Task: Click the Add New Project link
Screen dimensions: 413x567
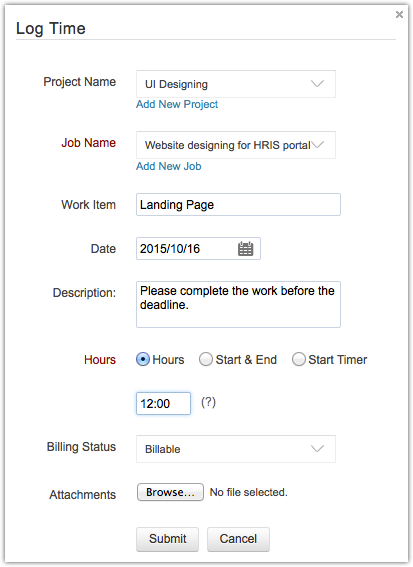Action: tap(177, 105)
